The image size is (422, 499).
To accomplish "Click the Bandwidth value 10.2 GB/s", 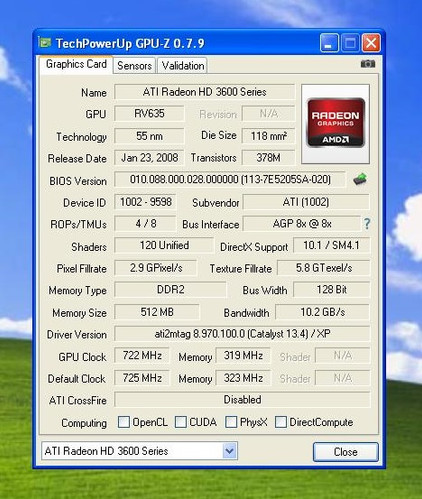I will 322,312.
